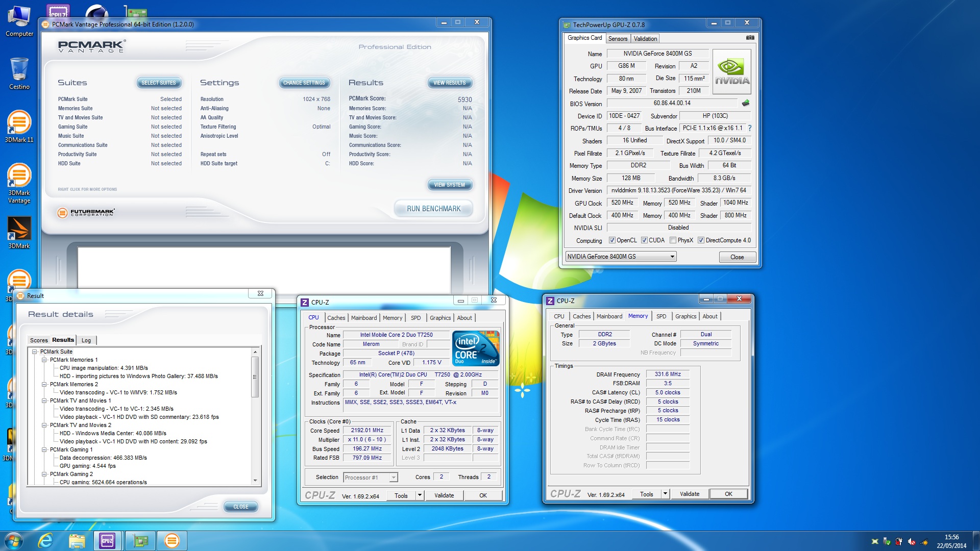Switch to PCMark Vantage on the taskbar
The image size is (980, 551).
(x=172, y=541)
